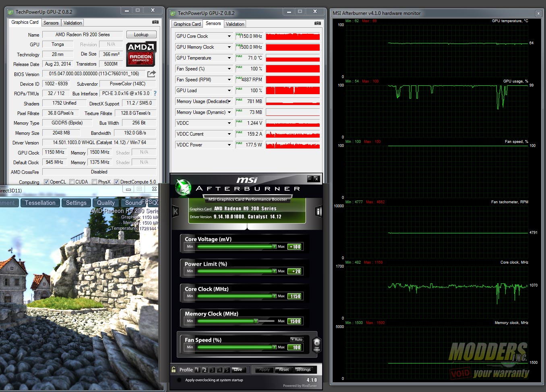
Task: Click the Afterburner round logo icon
Action: (x=183, y=187)
